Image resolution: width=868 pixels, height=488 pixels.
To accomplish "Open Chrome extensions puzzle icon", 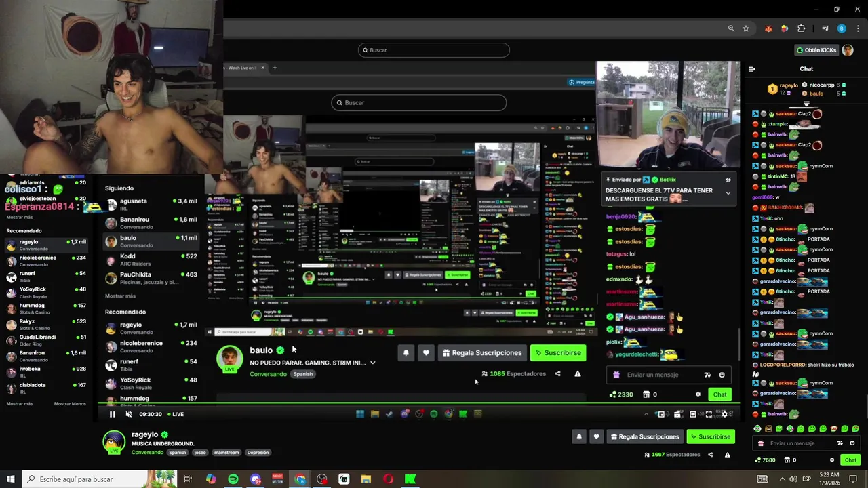I will 802,28.
